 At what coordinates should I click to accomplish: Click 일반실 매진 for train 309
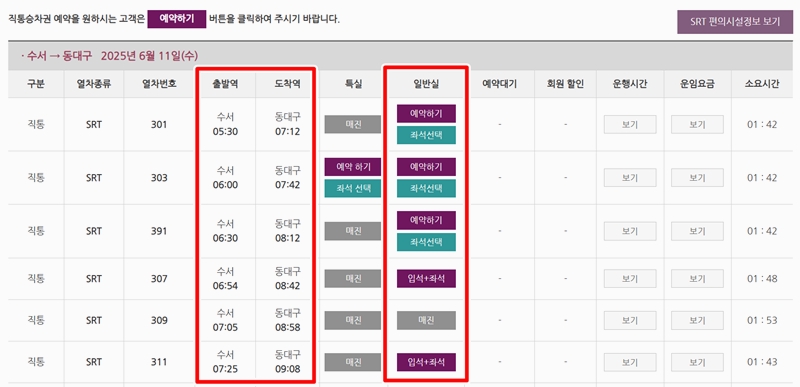pos(426,320)
